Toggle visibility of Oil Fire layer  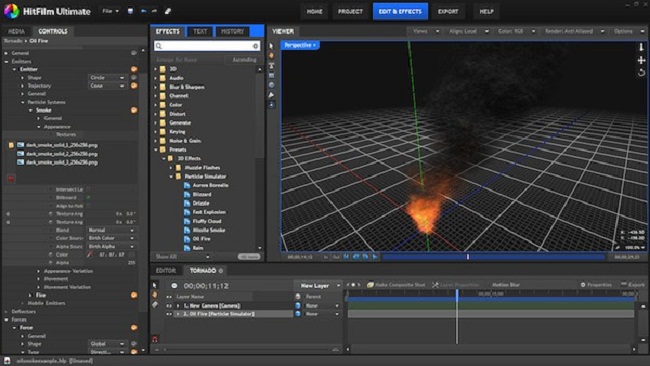(169, 314)
